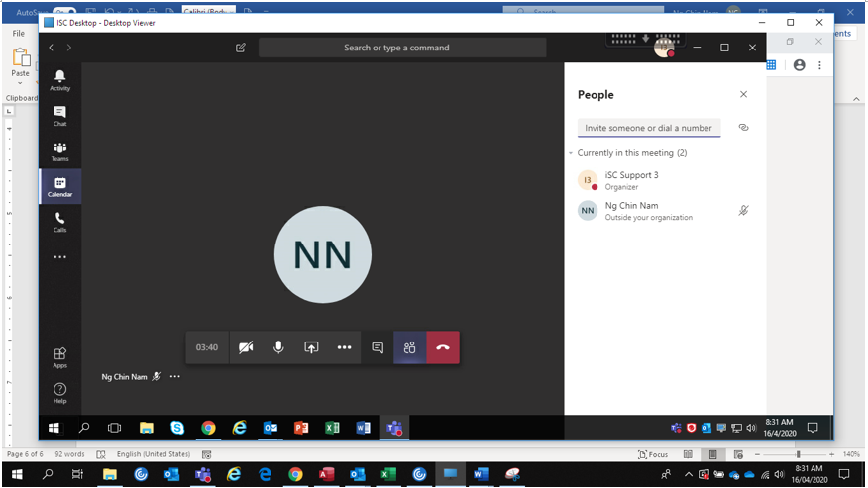868x488 pixels.
Task: Mute the microphone in meeting controls
Action: tap(278, 347)
